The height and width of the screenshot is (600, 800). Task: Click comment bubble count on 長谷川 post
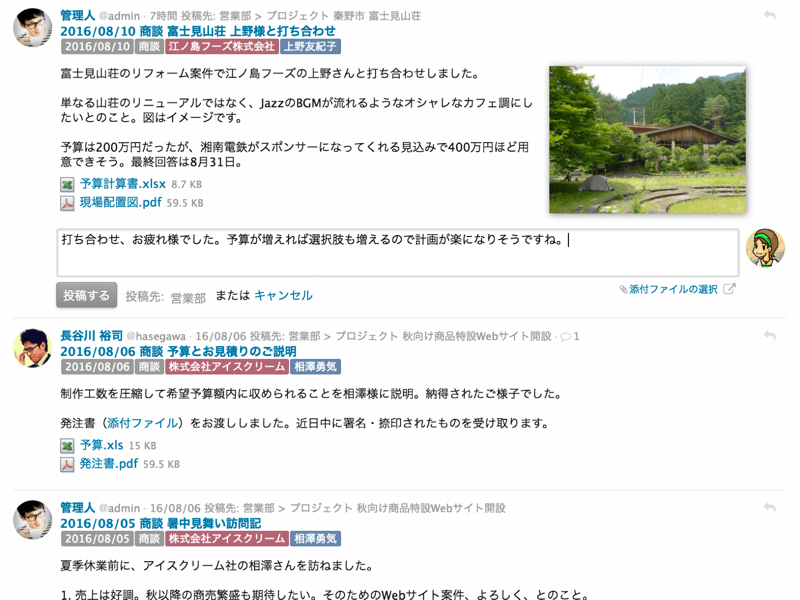pyautogui.click(x=570, y=336)
